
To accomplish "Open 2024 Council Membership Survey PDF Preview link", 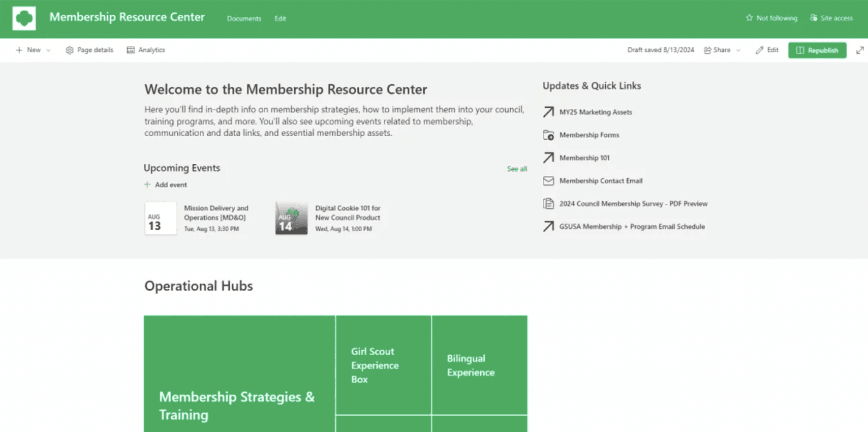I will click(633, 203).
